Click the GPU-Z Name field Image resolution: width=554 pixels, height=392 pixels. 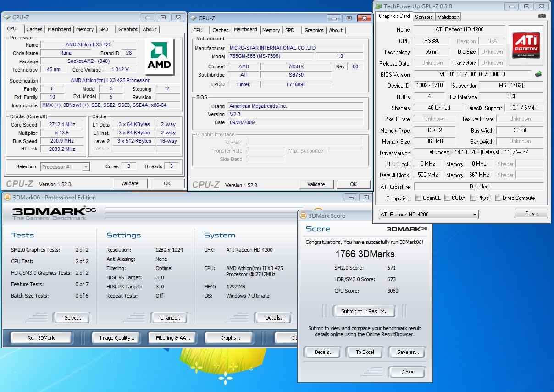pos(460,29)
